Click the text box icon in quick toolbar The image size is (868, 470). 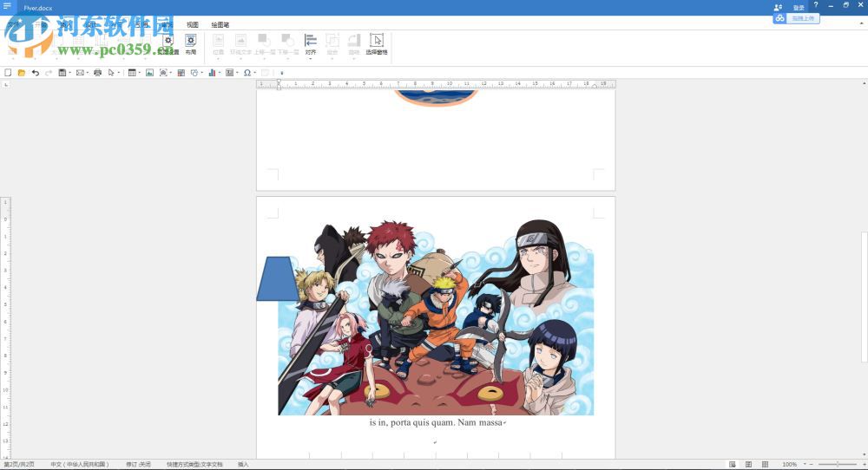pyautogui.click(x=229, y=73)
